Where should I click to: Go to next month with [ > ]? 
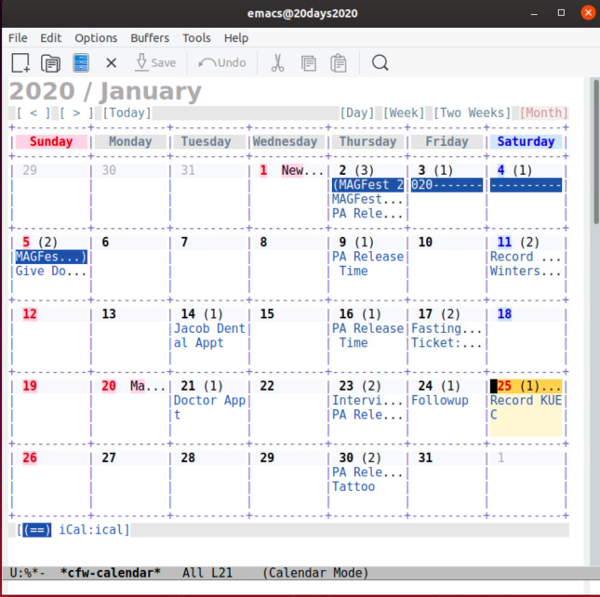click(76, 113)
